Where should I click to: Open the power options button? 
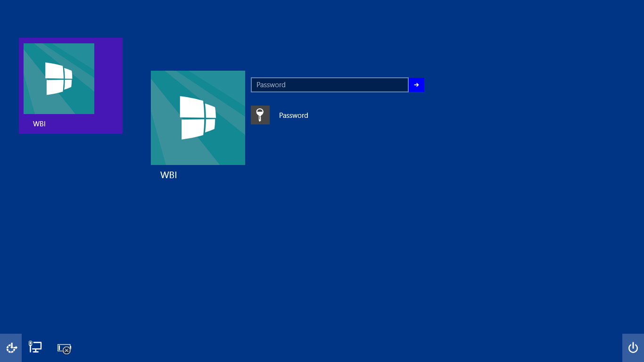tap(633, 348)
